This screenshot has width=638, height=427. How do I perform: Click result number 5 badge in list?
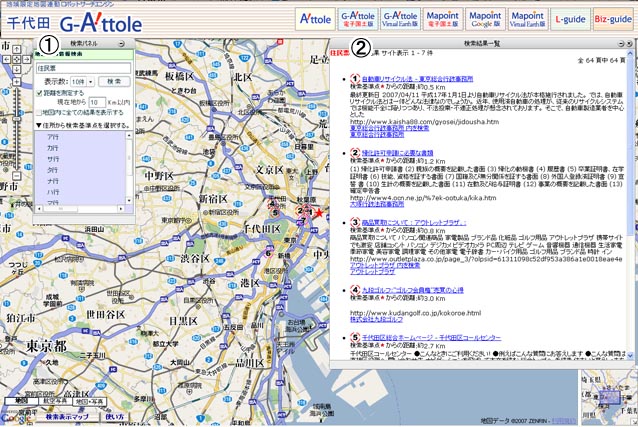[x=355, y=337]
